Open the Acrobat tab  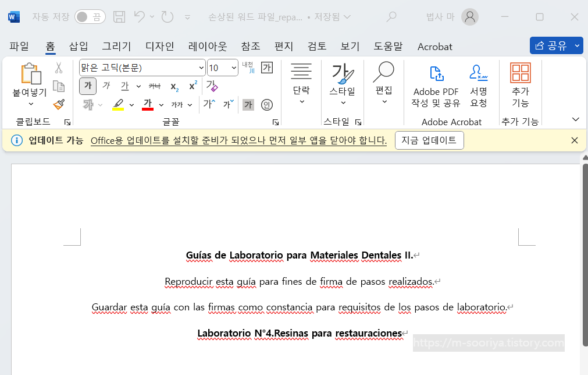click(435, 47)
